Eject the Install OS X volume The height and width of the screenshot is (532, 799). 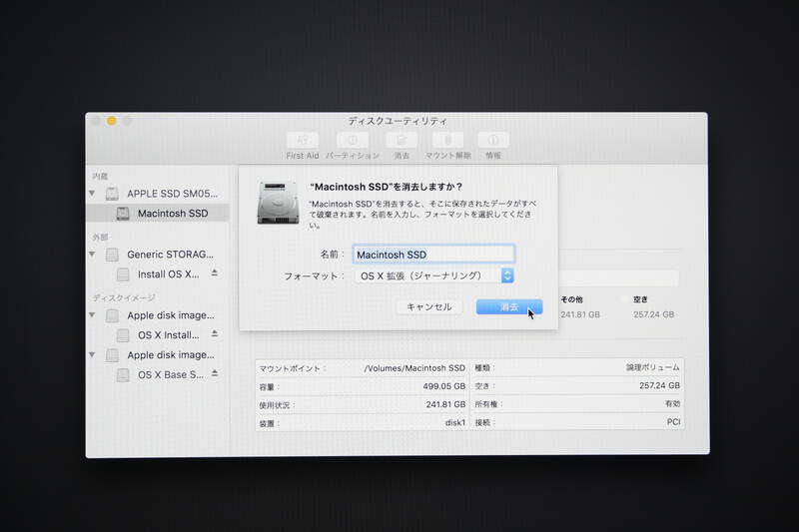tap(214, 273)
